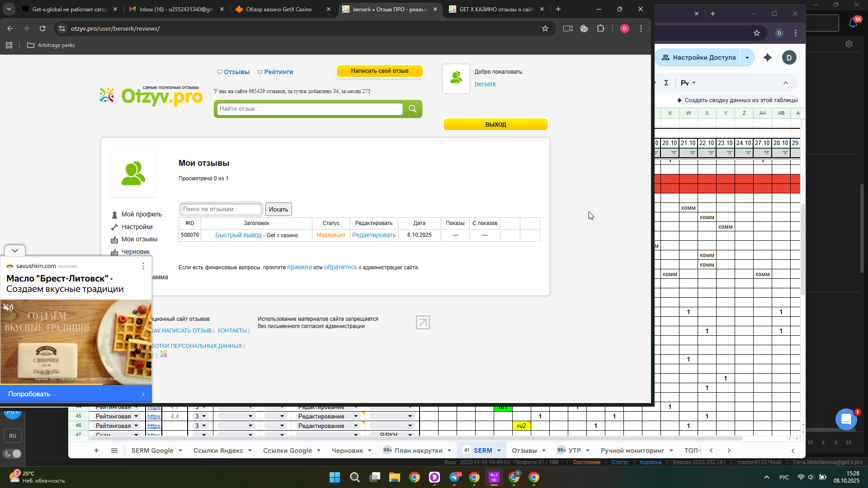This screenshot has width=868, height=488.
Task: Open SERM sheet tab dropdown arrow
Action: pyautogui.click(x=499, y=450)
